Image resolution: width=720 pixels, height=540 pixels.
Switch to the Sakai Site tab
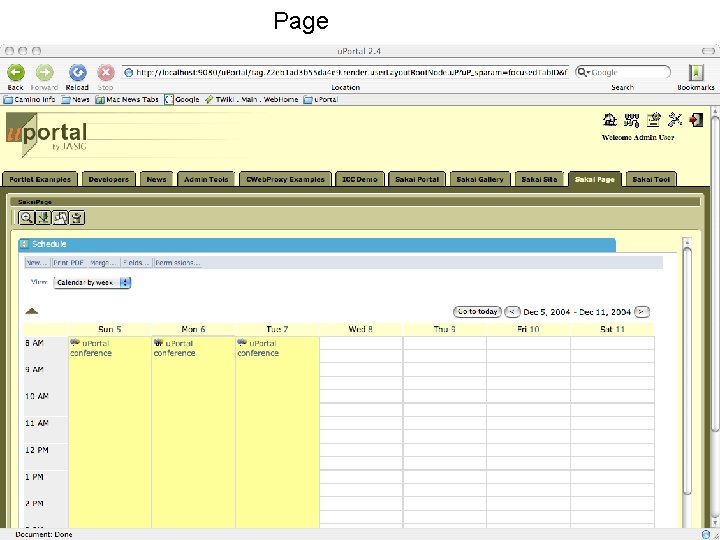coord(539,180)
